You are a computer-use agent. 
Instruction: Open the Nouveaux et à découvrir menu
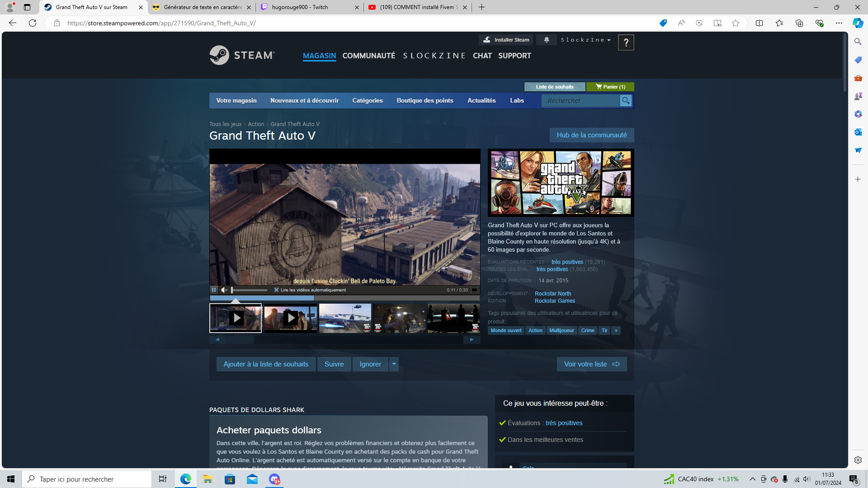[304, 101]
